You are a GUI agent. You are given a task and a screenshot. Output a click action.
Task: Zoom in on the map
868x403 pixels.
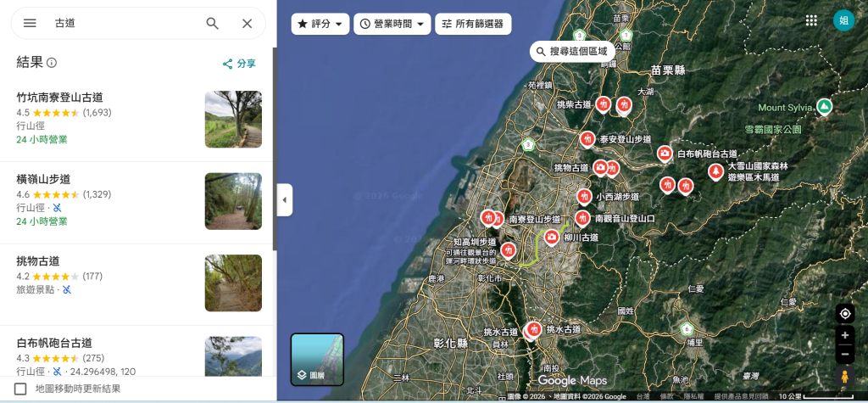[844, 335]
